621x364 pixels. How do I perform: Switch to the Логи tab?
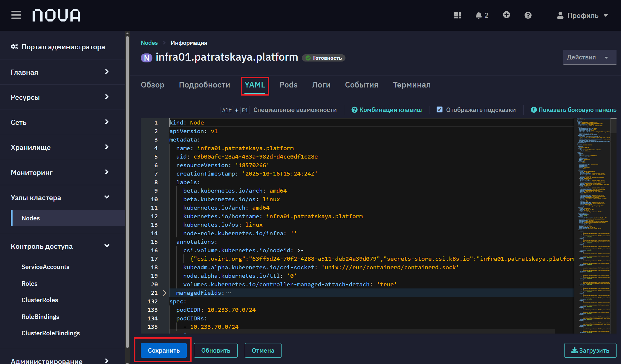[321, 85]
